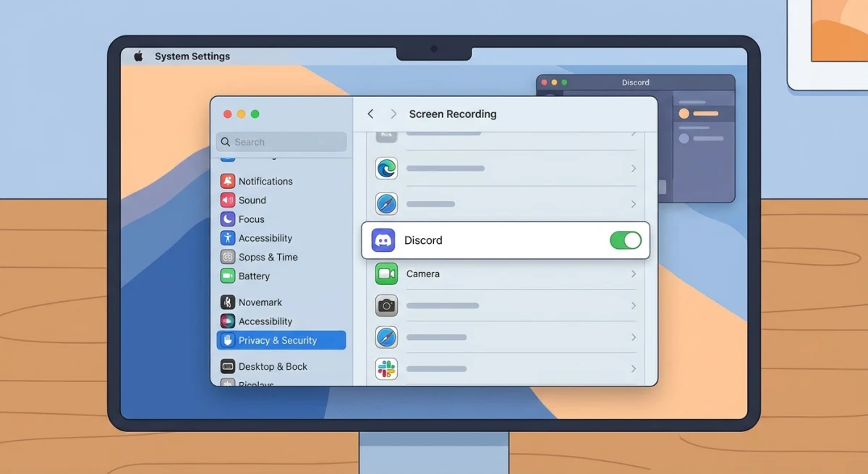Click the Discord label in highlighted row
Screen dimensions: 868x474
click(x=423, y=240)
